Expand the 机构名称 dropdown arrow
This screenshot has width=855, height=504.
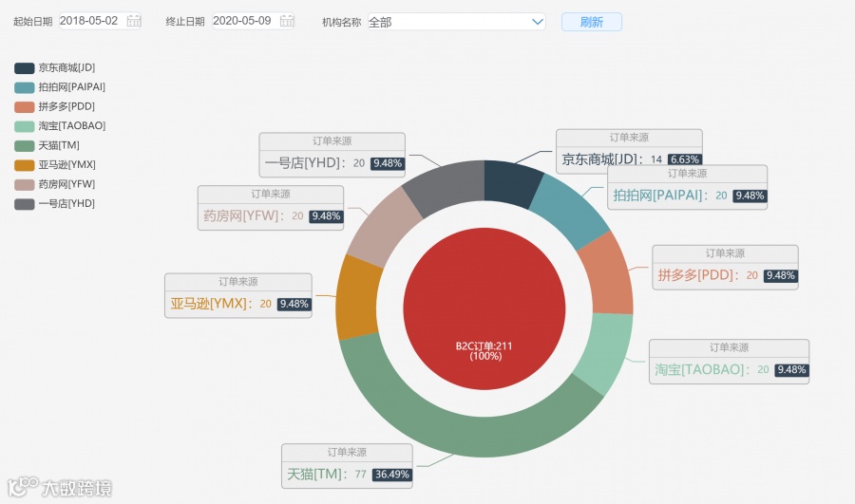click(537, 22)
